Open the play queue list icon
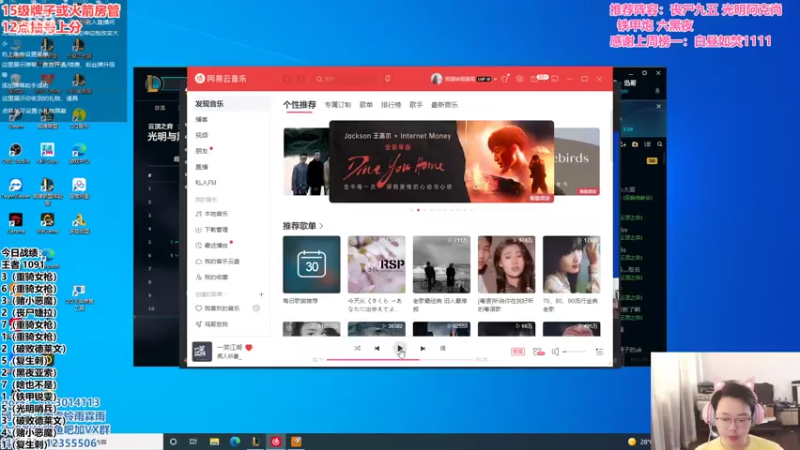 pyautogui.click(x=599, y=352)
